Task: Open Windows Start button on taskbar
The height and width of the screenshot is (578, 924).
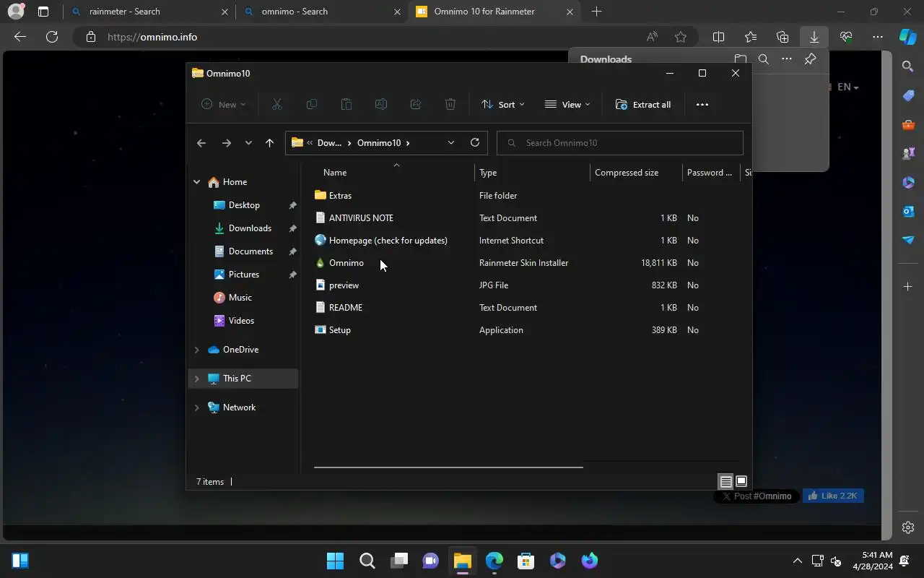Action: click(335, 561)
